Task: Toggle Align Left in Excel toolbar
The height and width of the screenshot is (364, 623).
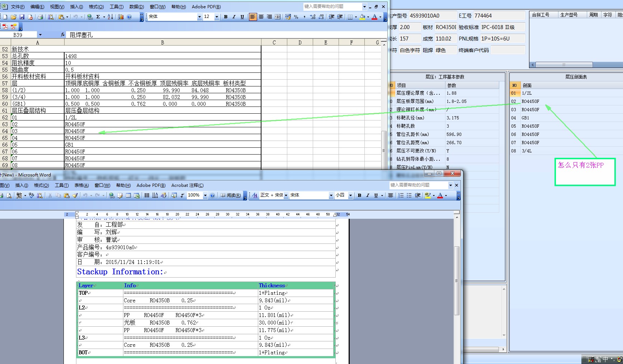Action: tap(253, 17)
